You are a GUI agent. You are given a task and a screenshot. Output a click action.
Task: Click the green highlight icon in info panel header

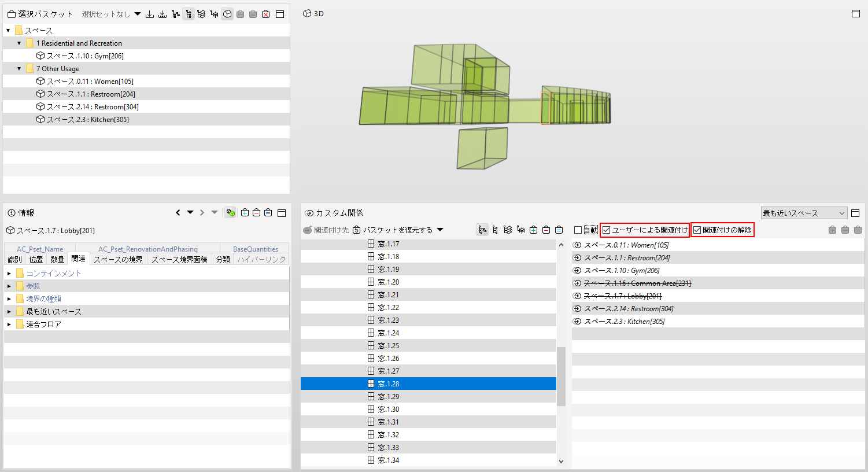pyautogui.click(x=230, y=213)
